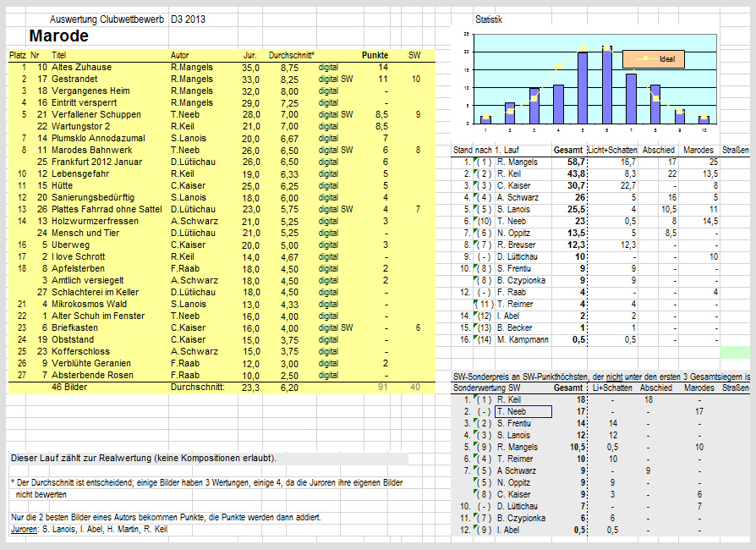Click the 'Stand nach 1. Lauf' header
This screenshot has width=756, height=550.
(486, 150)
